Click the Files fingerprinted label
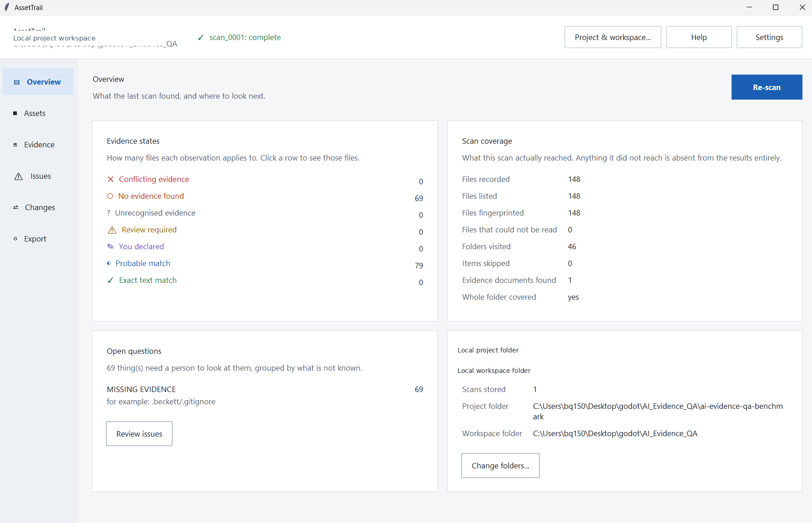This screenshot has height=523, width=812. [x=493, y=213]
